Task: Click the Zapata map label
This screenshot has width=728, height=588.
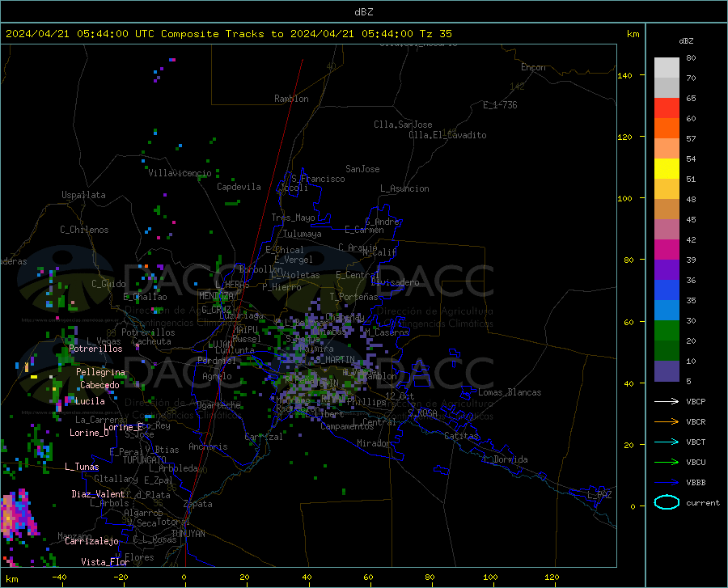Action: 198,504
